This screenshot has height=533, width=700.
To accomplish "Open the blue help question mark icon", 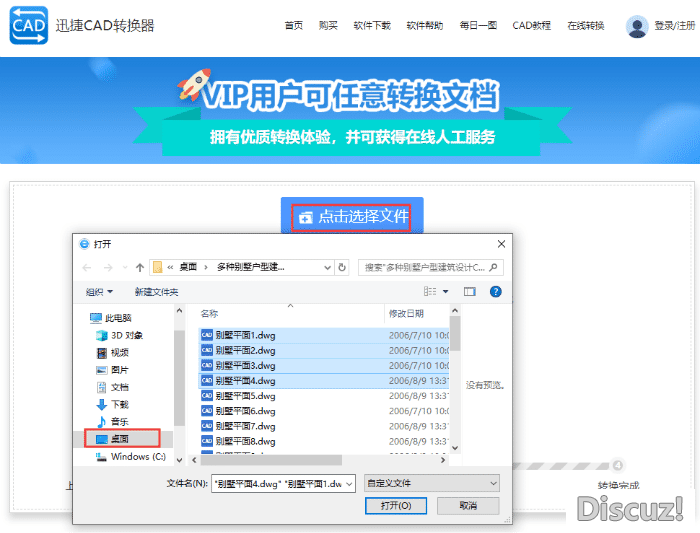I will coord(495,291).
